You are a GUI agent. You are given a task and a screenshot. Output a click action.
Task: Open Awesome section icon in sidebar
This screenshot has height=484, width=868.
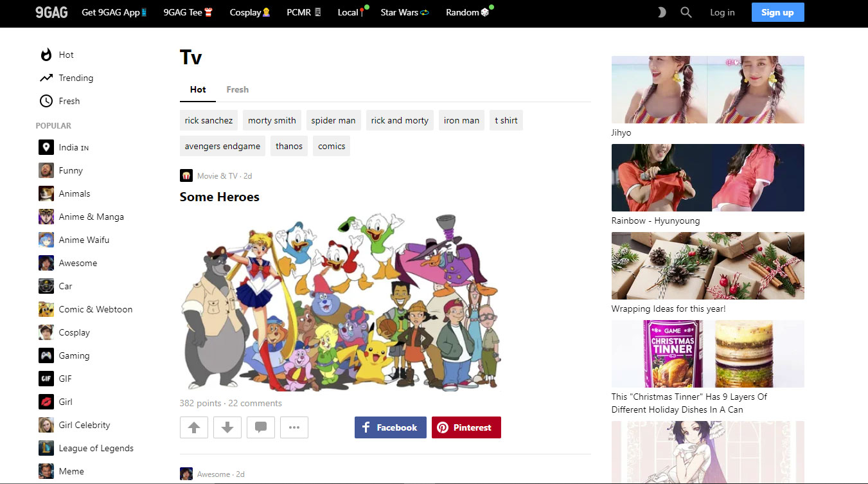tap(46, 263)
